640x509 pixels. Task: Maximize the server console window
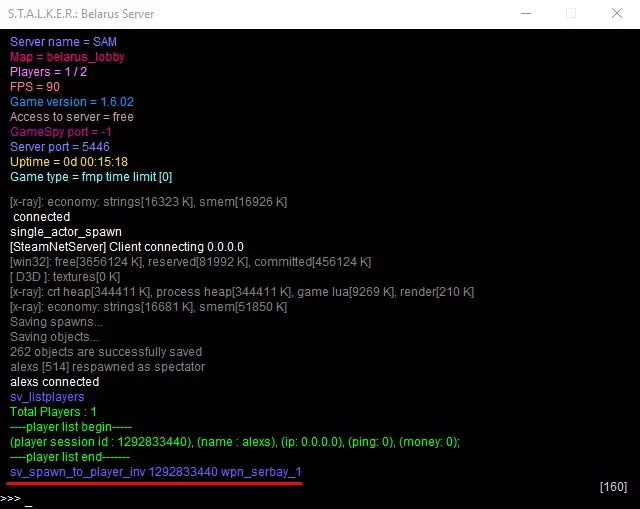[x=571, y=13]
